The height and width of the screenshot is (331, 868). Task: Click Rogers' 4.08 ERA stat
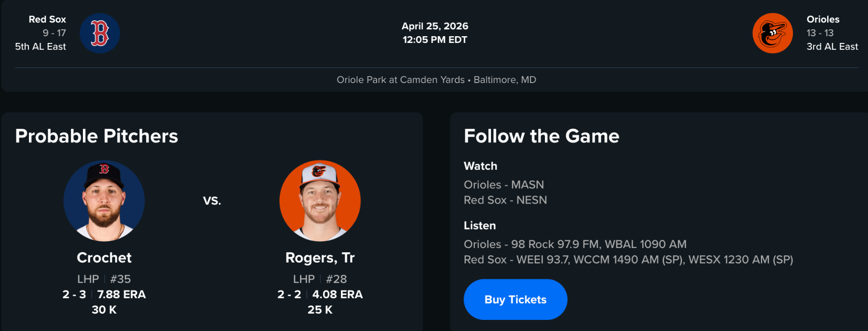coord(338,294)
